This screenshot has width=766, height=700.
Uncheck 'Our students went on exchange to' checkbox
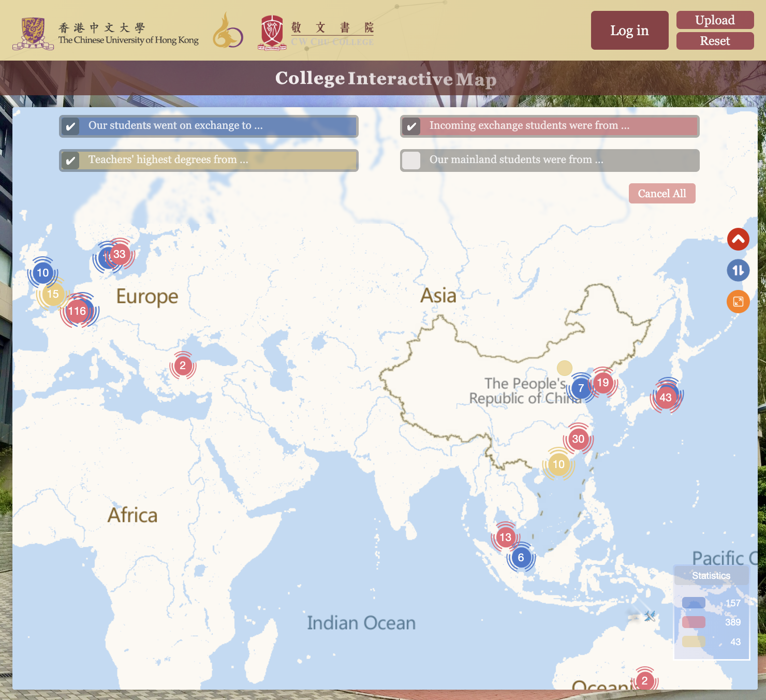coord(70,126)
